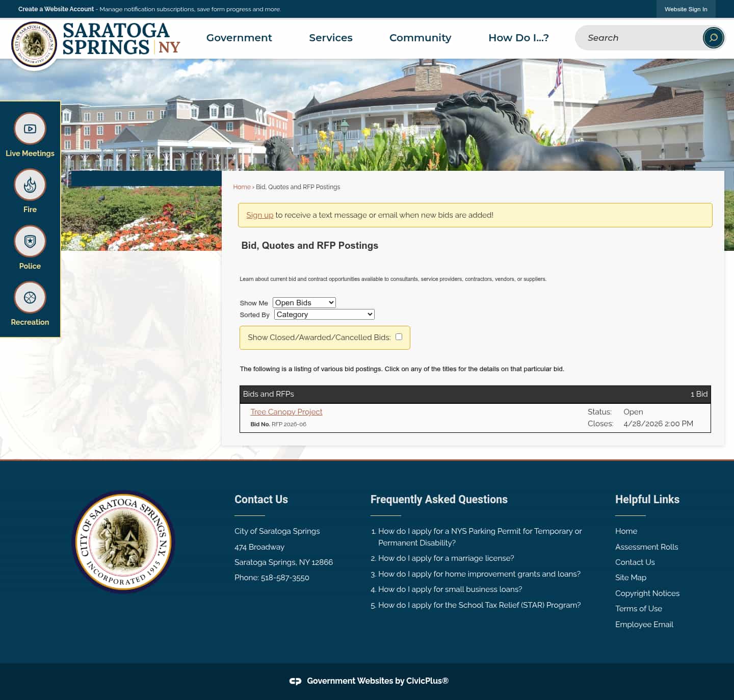Select the Fire department flame icon
The height and width of the screenshot is (700, 734).
click(x=30, y=185)
